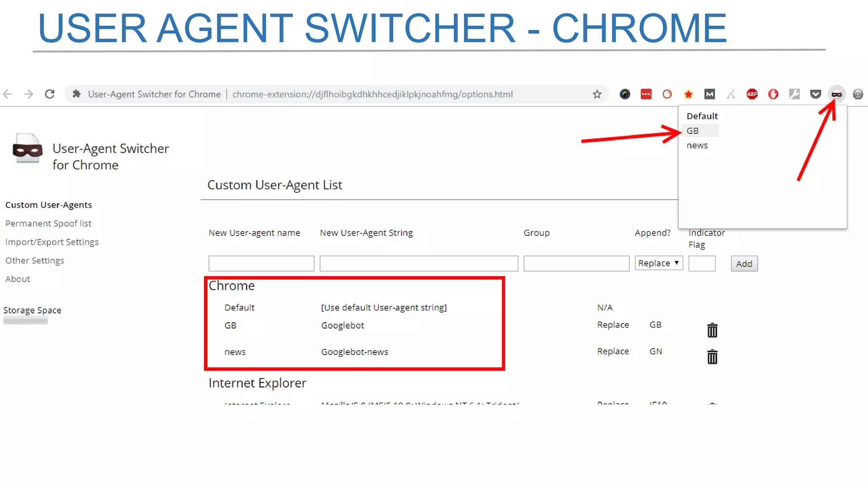Open the M letter extension icon
The width and height of the screenshot is (868, 488).
click(709, 94)
